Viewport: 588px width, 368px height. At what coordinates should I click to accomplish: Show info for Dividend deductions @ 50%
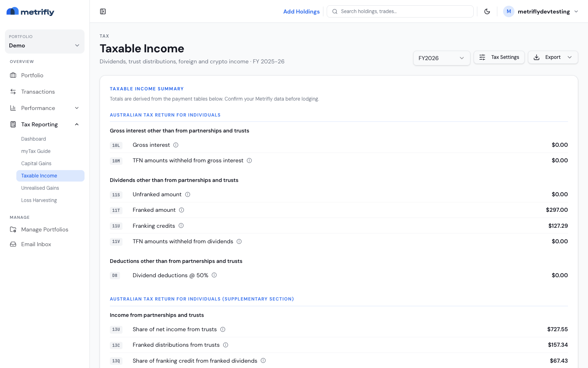tap(214, 275)
